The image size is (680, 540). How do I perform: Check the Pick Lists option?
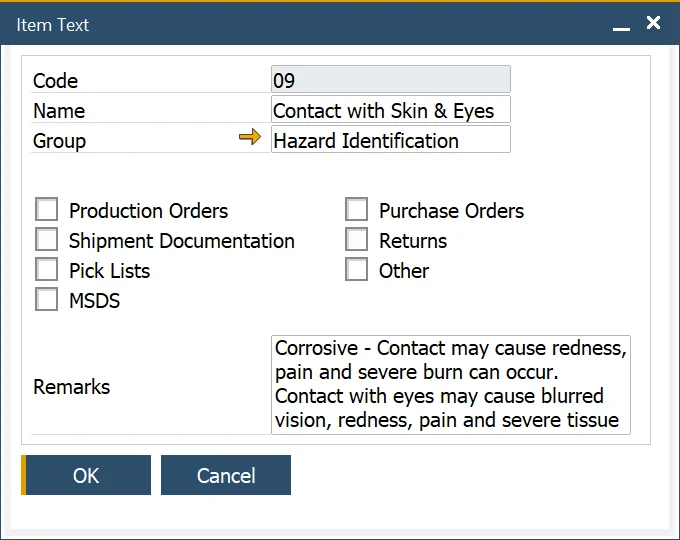click(47, 270)
